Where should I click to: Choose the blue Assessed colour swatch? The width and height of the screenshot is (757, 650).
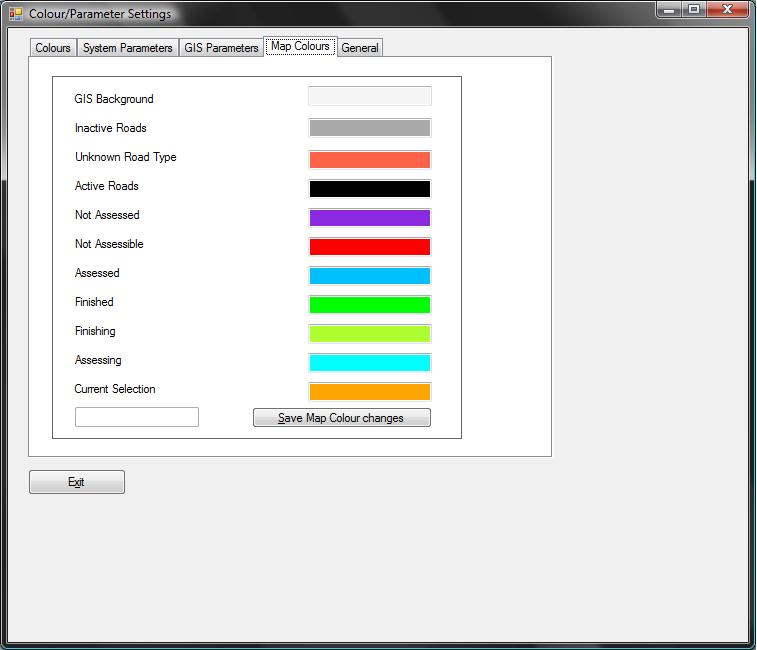point(369,275)
